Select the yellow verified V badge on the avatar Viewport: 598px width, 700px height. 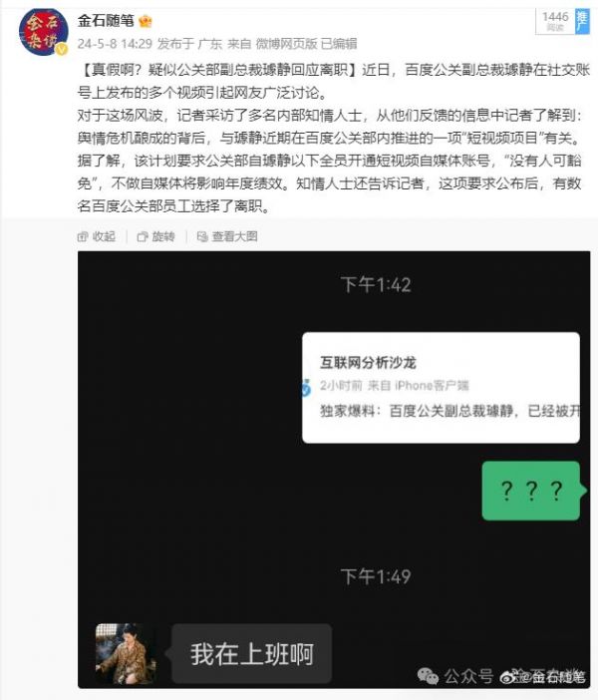[x=61, y=49]
